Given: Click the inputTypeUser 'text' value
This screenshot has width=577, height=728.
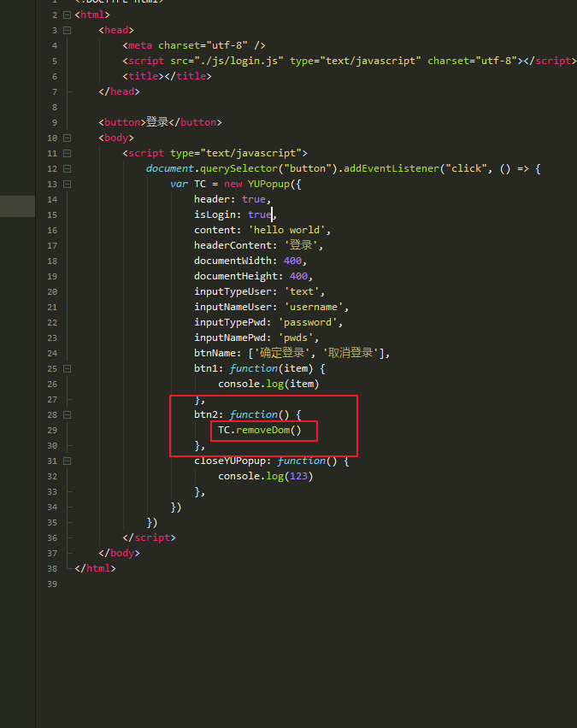Looking at the screenshot, I should tap(301, 291).
